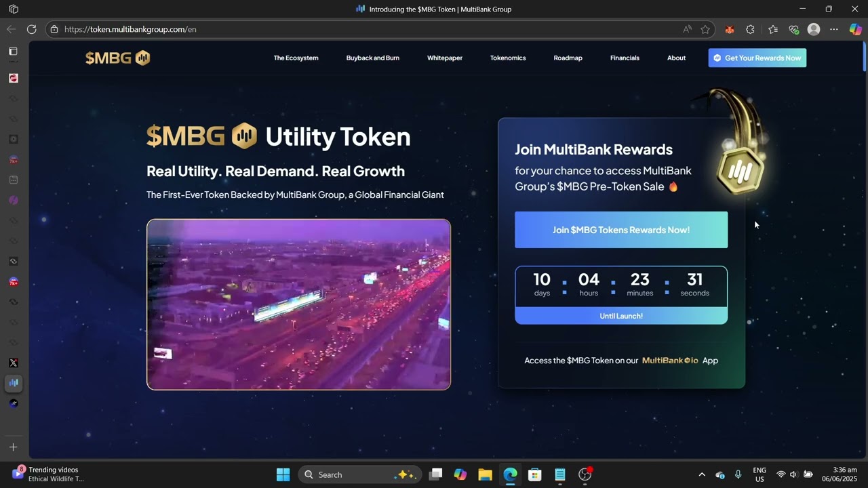Open File Explorer from taskbar

tap(485, 474)
